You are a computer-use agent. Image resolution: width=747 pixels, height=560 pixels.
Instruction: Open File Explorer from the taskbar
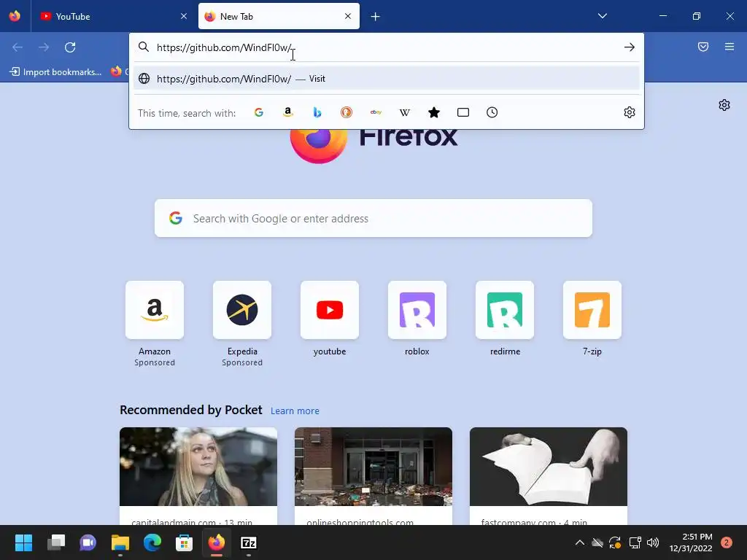[x=120, y=542]
